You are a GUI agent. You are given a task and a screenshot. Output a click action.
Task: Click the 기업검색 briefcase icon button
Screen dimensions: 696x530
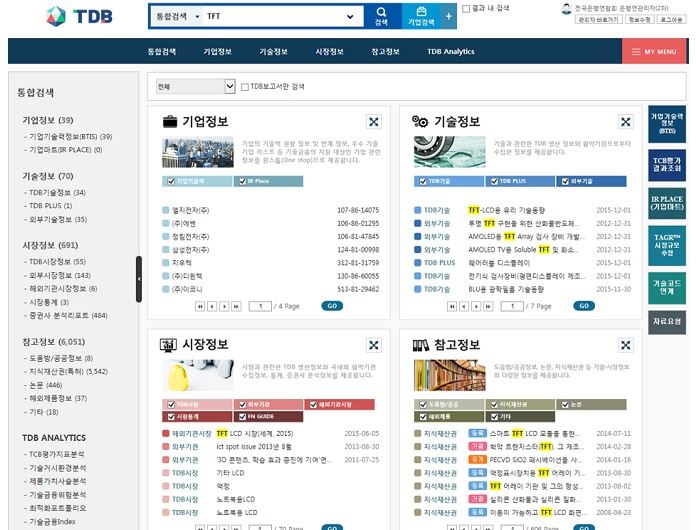(419, 17)
